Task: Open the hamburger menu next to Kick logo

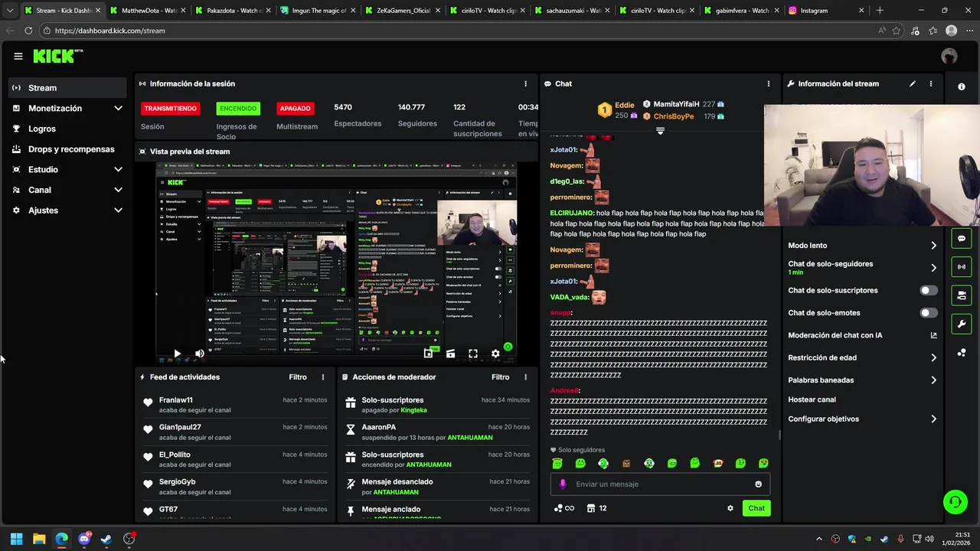Action: (x=18, y=56)
